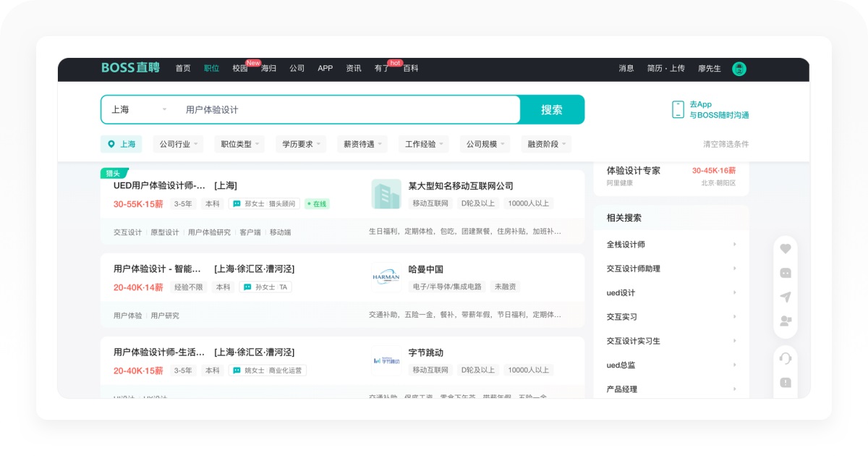The width and height of the screenshot is (868, 456).
Task: Click the 在线 status badge
Action: pyautogui.click(x=317, y=204)
